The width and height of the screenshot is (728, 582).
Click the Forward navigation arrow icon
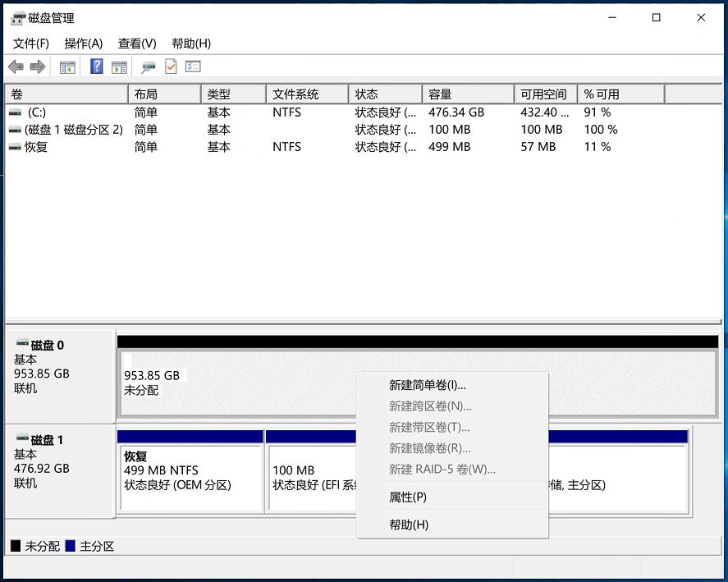click(x=38, y=66)
